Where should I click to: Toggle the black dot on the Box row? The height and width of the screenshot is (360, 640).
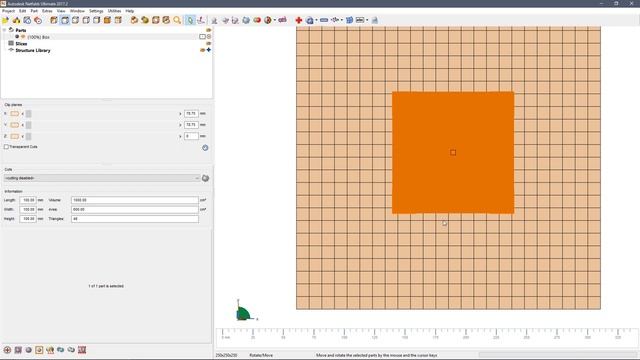tap(17, 37)
